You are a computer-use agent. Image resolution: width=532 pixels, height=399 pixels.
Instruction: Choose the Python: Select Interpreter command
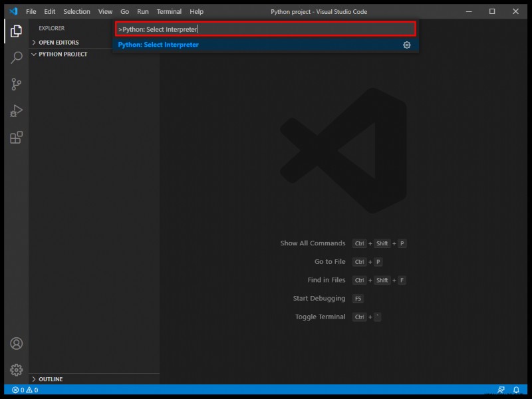tap(265, 45)
